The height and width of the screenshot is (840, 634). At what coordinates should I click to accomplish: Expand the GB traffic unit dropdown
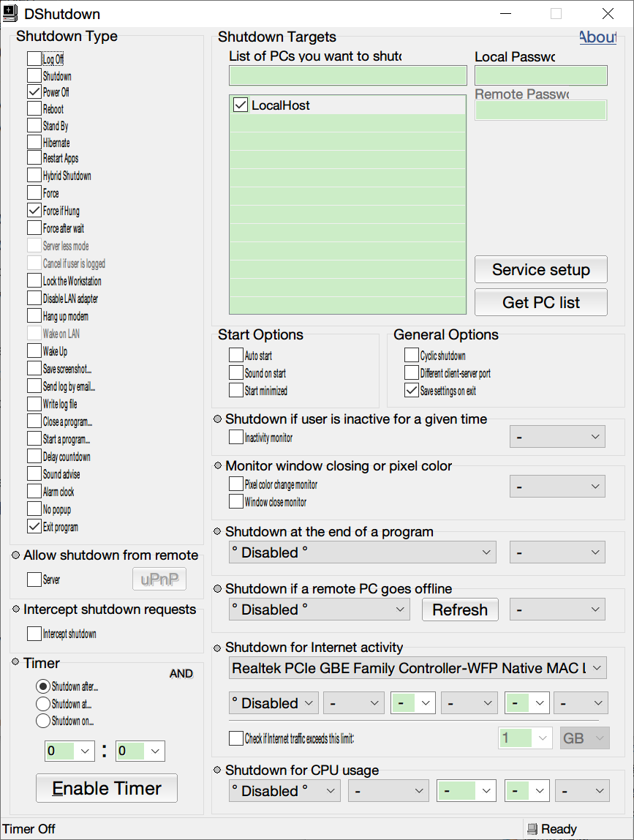coord(584,738)
